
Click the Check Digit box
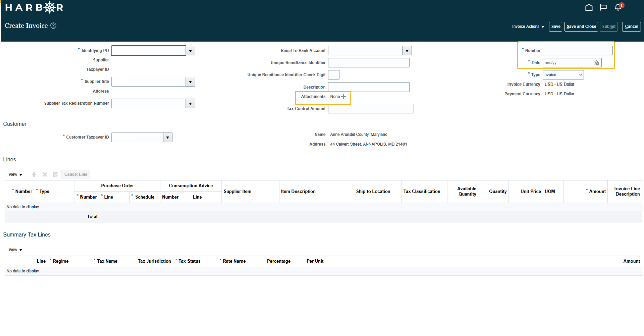tap(334, 75)
